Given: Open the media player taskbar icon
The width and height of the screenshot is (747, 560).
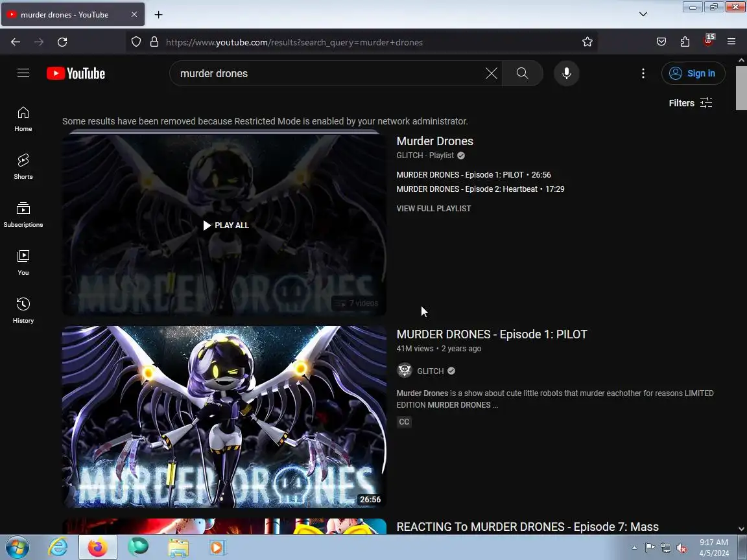Looking at the screenshot, I should (x=217, y=547).
